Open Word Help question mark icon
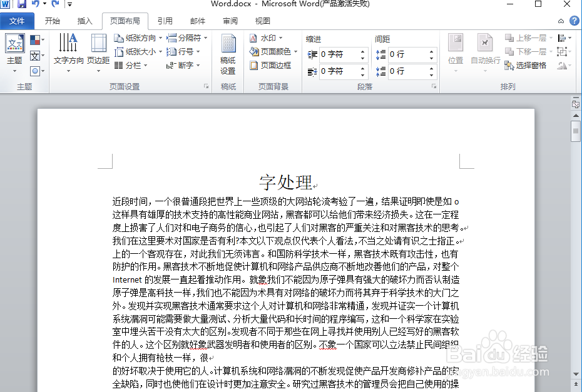The height and width of the screenshot is (392, 582). (574, 21)
